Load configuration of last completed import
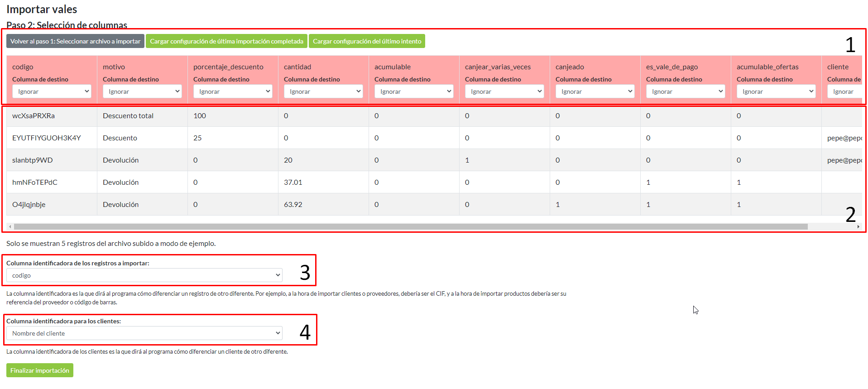 (x=226, y=41)
